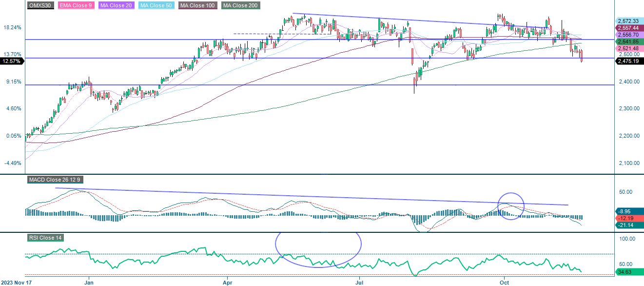
Task: Click the -12.19 MACD value tag
Action: 627,219
